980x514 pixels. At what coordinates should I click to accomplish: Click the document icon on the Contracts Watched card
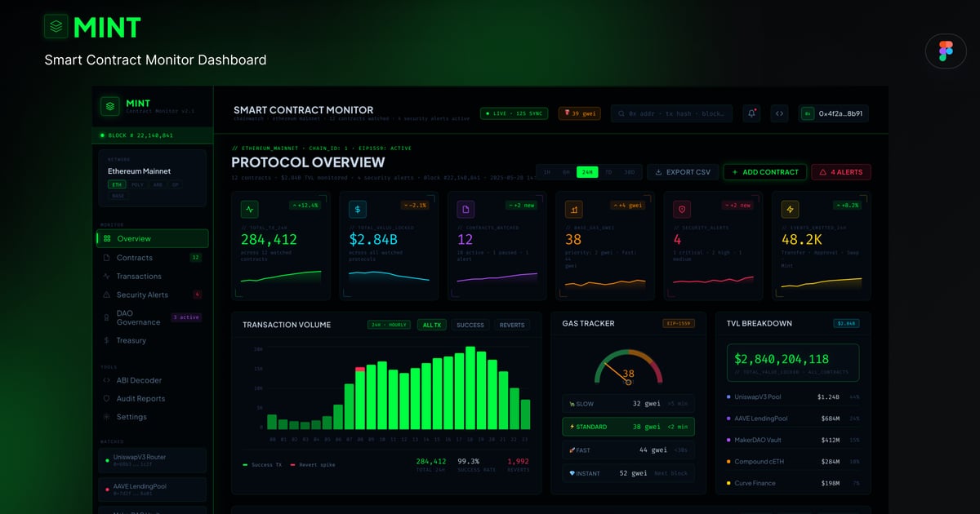[x=465, y=210]
